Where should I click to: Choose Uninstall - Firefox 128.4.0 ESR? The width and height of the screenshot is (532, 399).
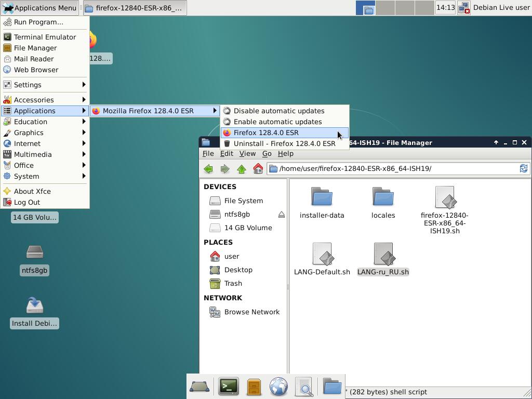pos(284,143)
